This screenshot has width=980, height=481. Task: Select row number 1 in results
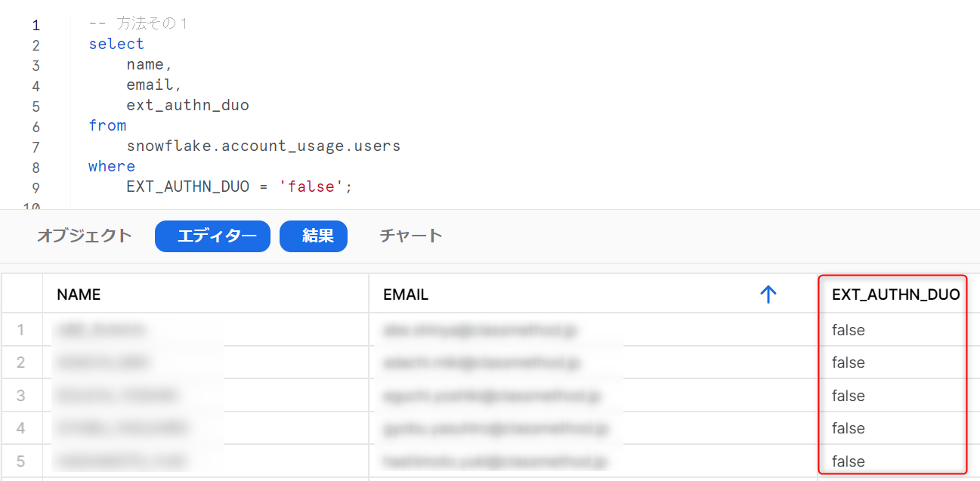coord(22,329)
